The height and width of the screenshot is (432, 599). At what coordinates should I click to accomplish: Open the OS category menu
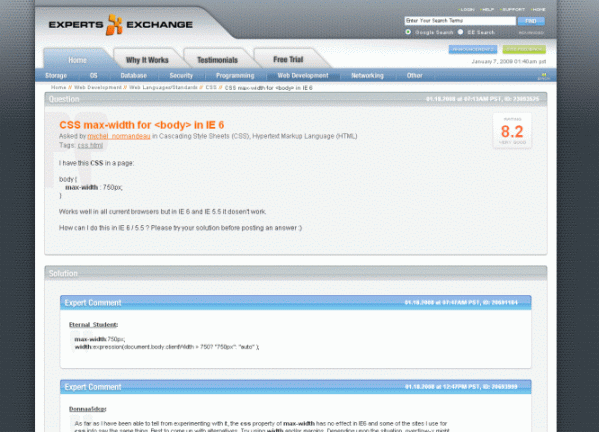pos(94,76)
